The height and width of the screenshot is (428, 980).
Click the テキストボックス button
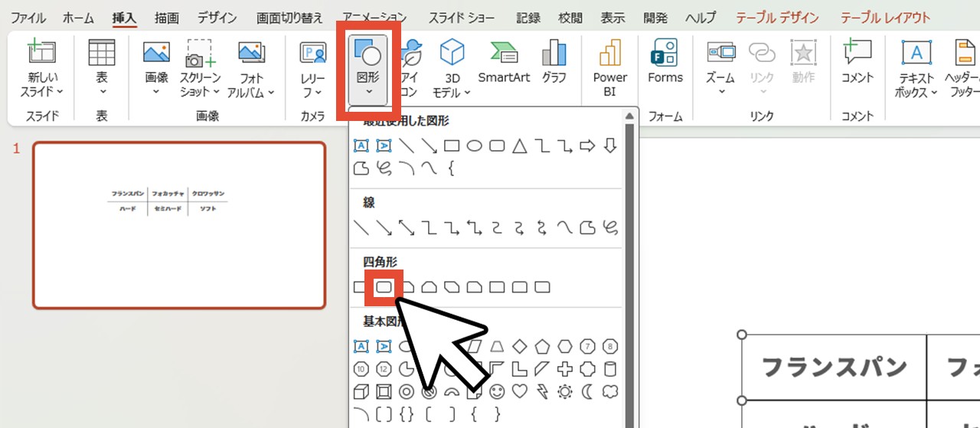(916, 67)
